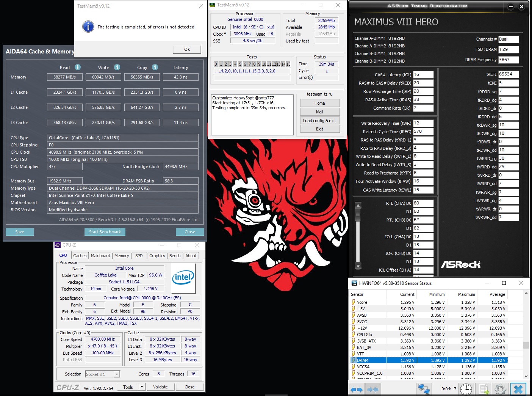The width and height of the screenshot is (532, 396).
Task: Click the HWiNFO64 title bar app icon
Action: coord(354,283)
